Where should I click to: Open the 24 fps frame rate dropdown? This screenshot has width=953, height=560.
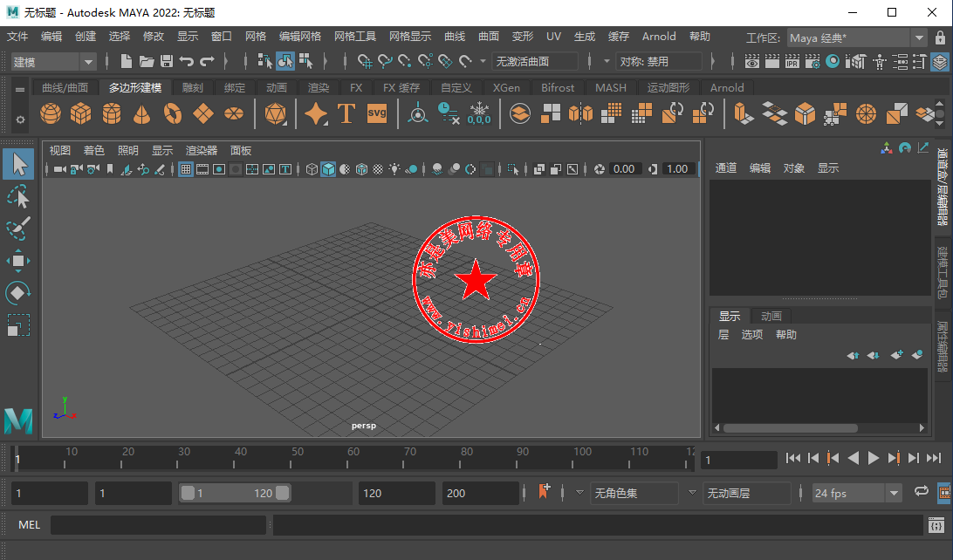856,493
